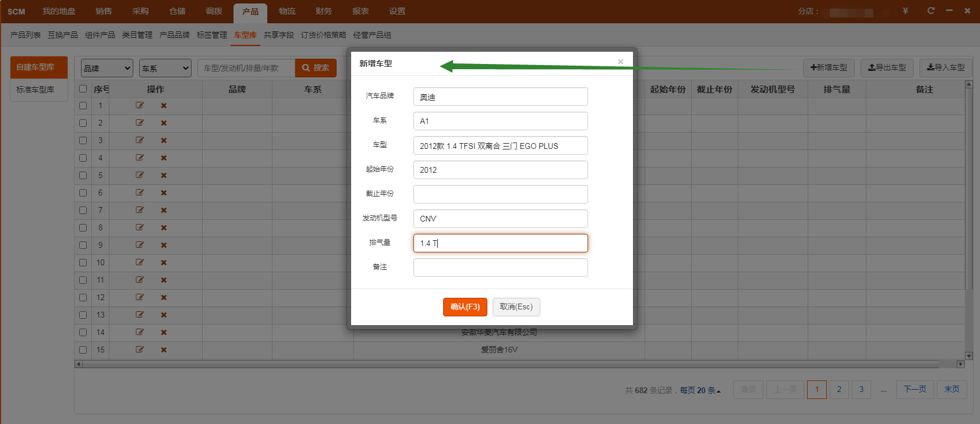Toggle the select-all header checkbox

point(83,89)
